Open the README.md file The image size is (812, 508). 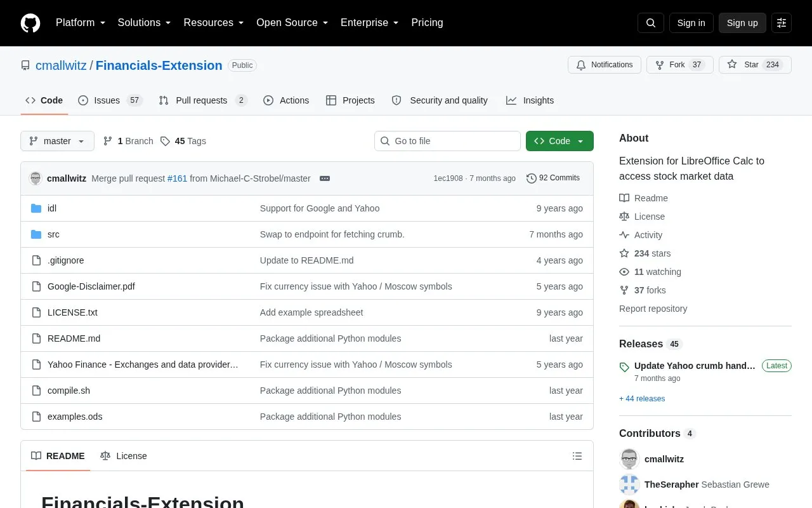[74, 338]
